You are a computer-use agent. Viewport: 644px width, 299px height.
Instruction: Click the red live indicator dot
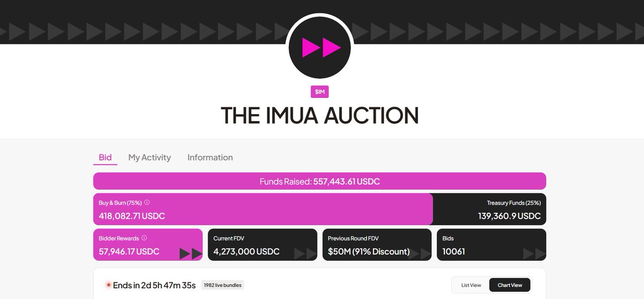[108, 285]
